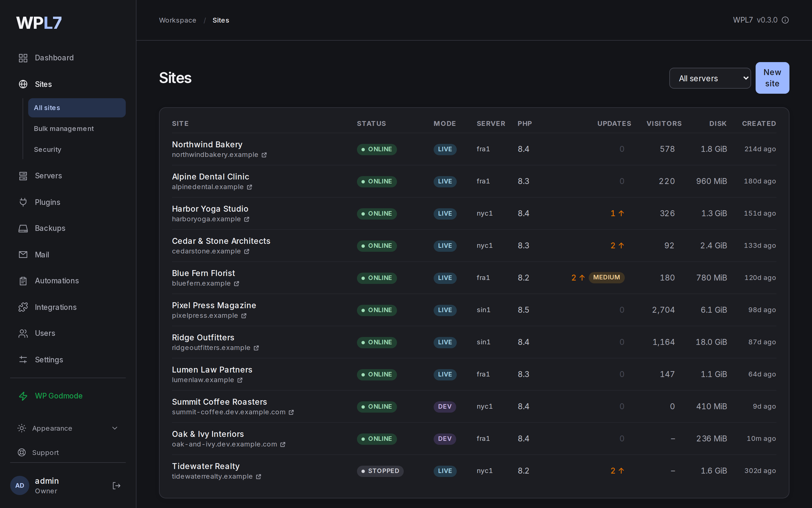Click the UPDATES column header
This screenshot has height=508, width=812.
[614, 124]
